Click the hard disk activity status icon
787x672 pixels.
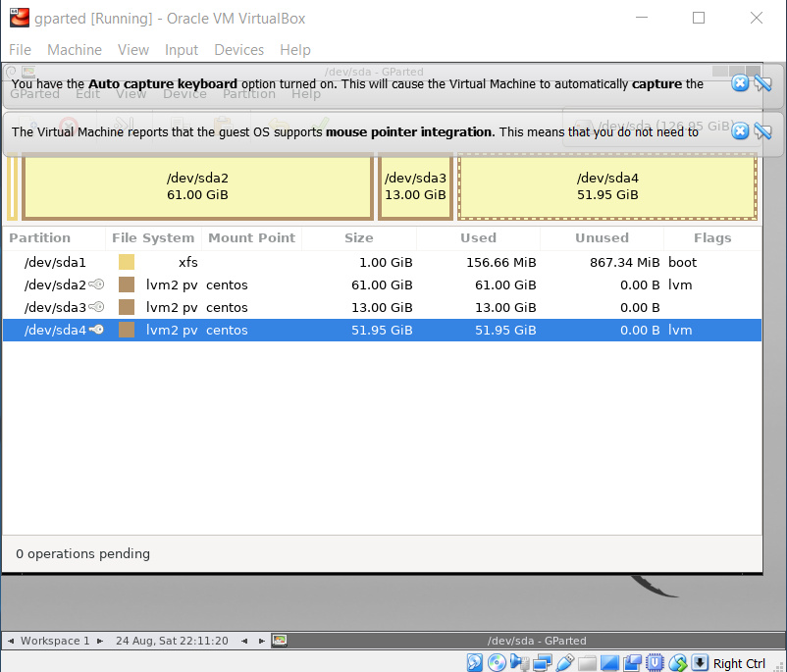(474, 662)
